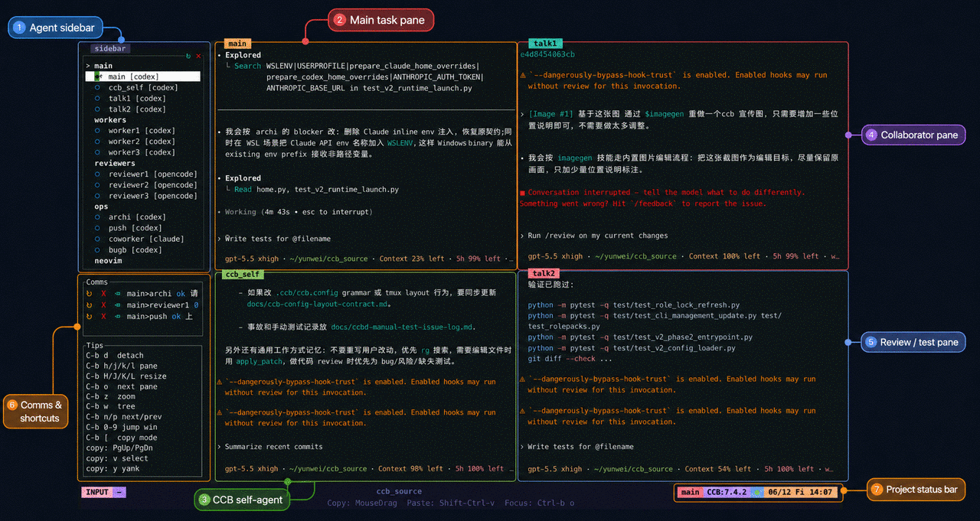
Task: Click the talk1 pane title tab
Action: click(547, 44)
